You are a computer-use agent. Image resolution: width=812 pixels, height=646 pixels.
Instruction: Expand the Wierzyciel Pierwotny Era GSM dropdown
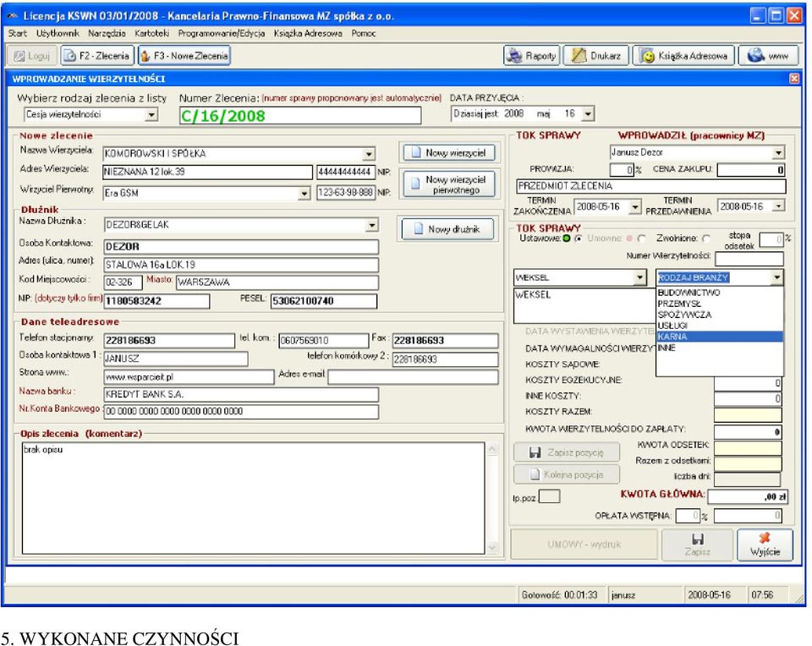coord(304,194)
